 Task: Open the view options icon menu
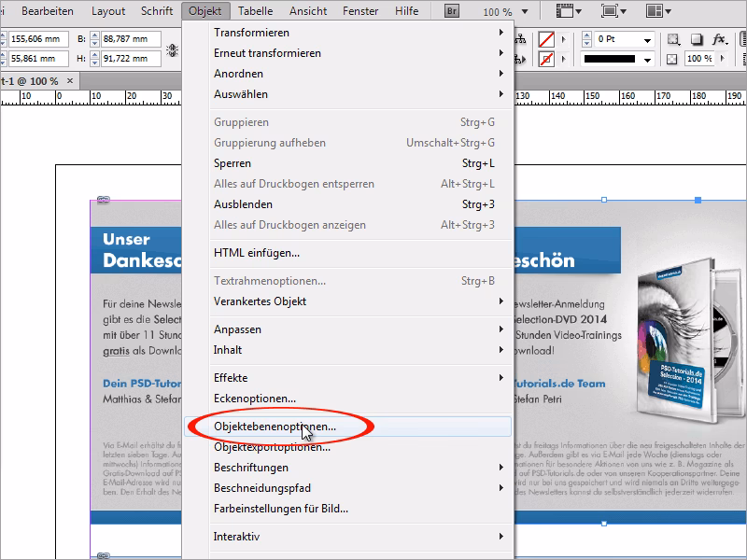(x=569, y=11)
